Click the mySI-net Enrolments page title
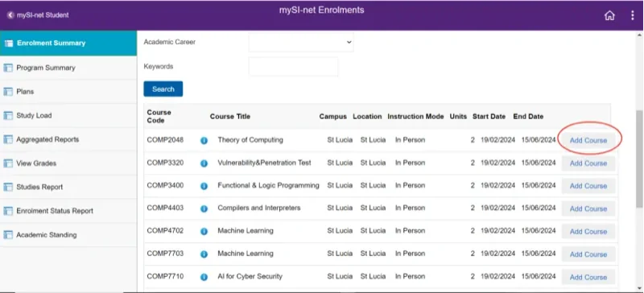 (321, 10)
